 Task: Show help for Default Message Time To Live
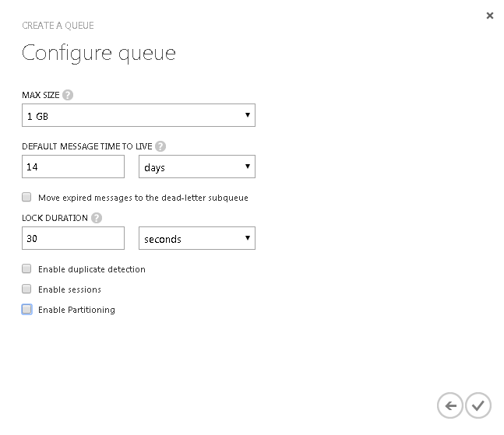click(x=160, y=146)
